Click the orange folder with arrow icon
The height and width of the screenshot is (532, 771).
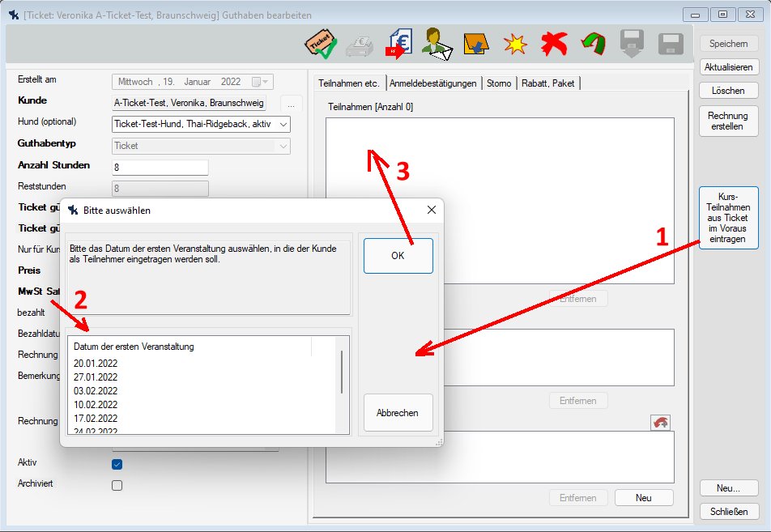click(x=476, y=44)
